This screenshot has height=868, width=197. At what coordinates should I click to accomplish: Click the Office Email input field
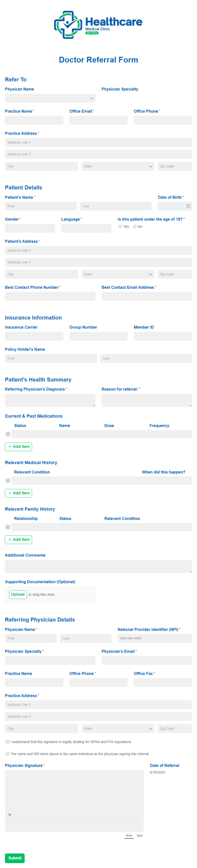click(x=98, y=120)
